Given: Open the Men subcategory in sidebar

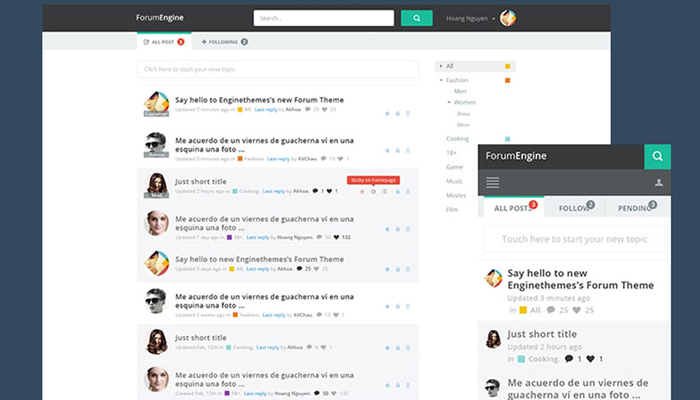Looking at the screenshot, I should pos(460,91).
